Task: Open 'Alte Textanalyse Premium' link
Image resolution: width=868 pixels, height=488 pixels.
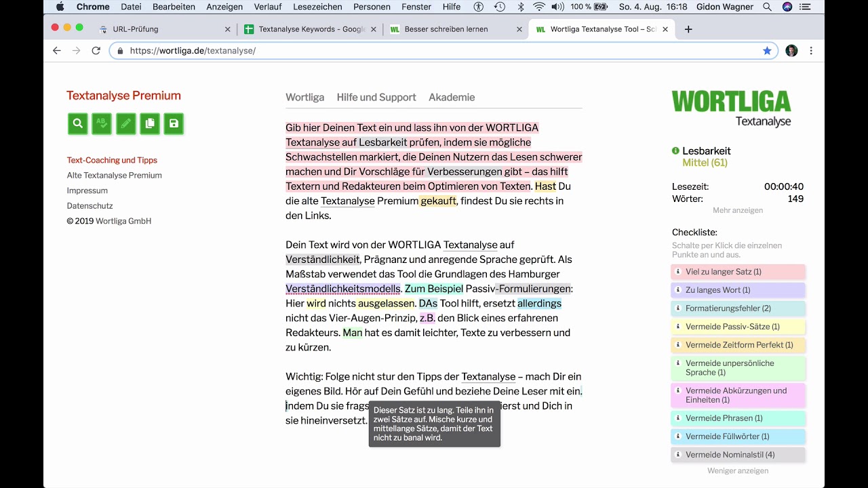Action: [114, 175]
